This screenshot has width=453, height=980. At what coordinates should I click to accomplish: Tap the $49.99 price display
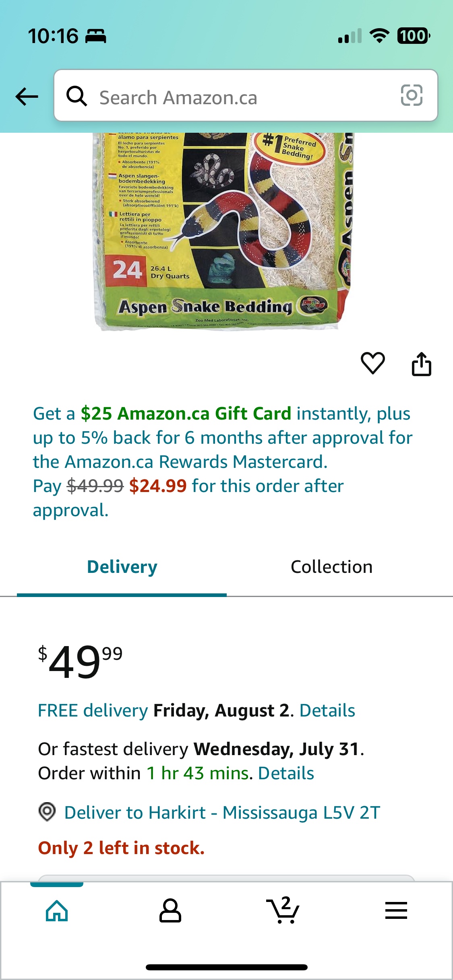pos(80,661)
